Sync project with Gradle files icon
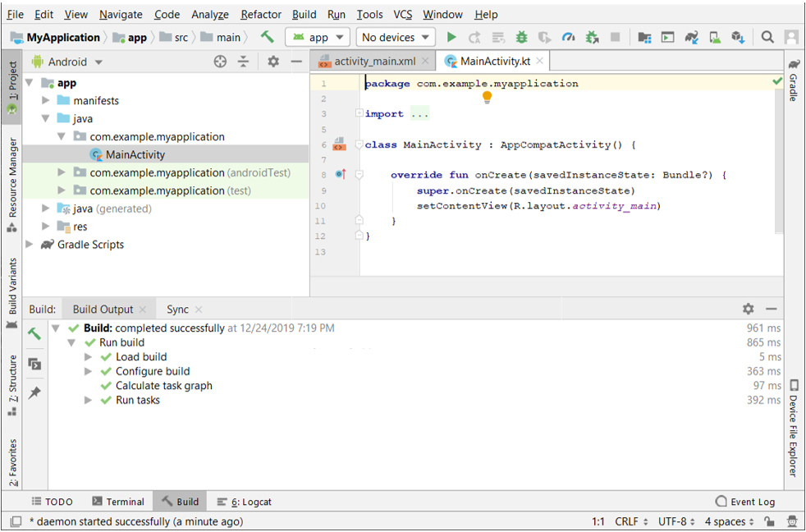The width and height of the screenshot is (806, 532). coord(691,37)
